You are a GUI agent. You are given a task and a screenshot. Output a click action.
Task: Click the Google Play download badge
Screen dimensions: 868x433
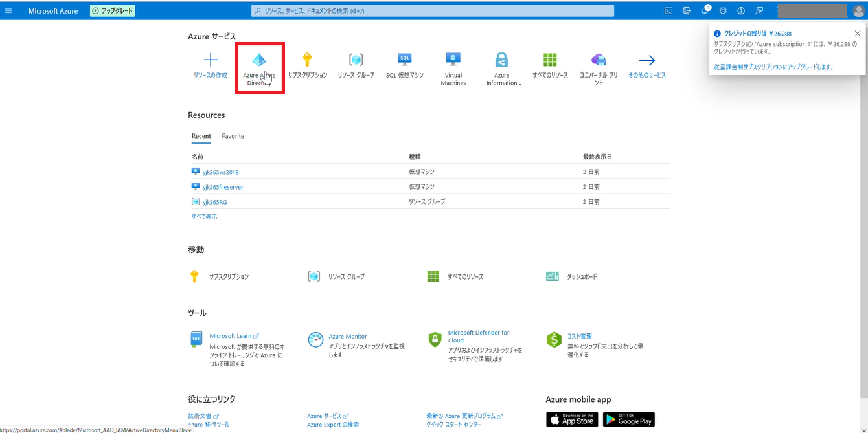click(629, 419)
